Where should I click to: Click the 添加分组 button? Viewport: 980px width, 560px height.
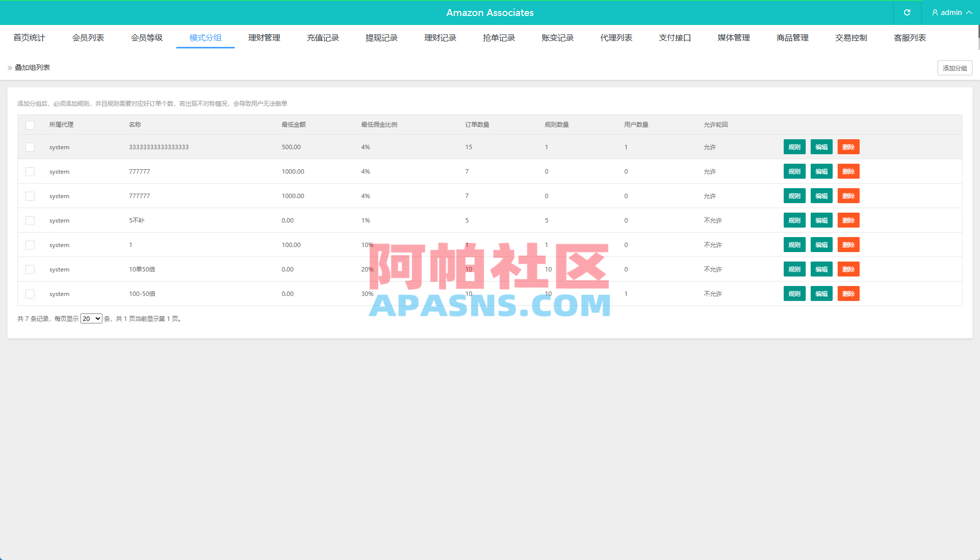click(x=954, y=67)
